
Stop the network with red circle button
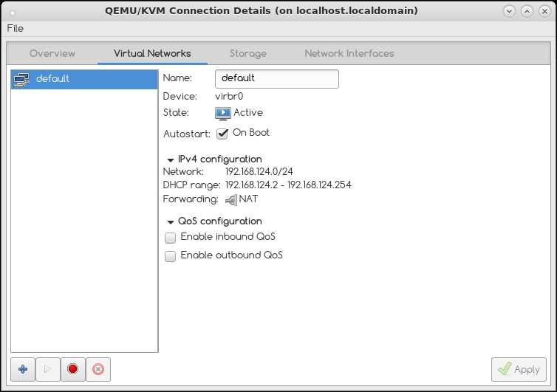(73, 369)
